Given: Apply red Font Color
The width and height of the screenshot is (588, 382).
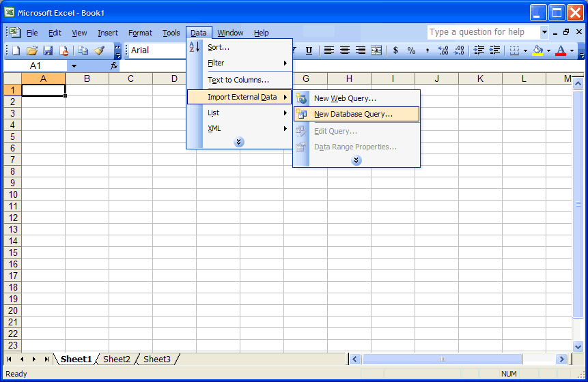Looking at the screenshot, I should coord(561,50).
